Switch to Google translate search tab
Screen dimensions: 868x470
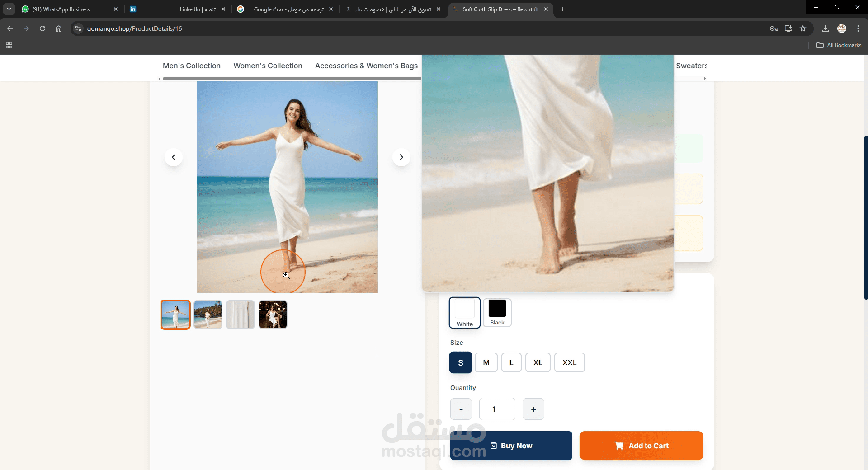click(285, 9)
